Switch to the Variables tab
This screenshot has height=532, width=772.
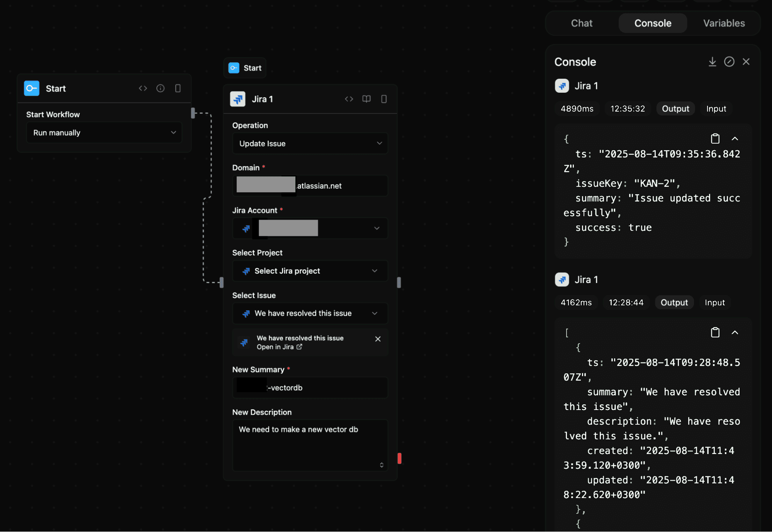click(723, 23)
